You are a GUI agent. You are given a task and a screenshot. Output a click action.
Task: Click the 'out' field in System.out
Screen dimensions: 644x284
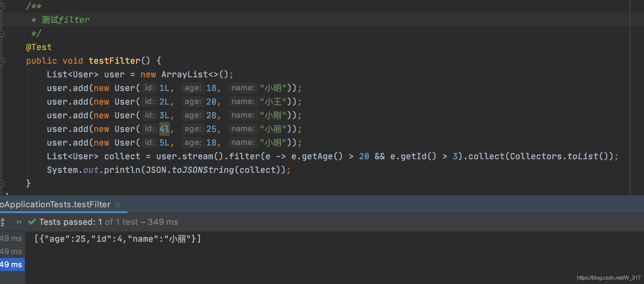point(91,170)
